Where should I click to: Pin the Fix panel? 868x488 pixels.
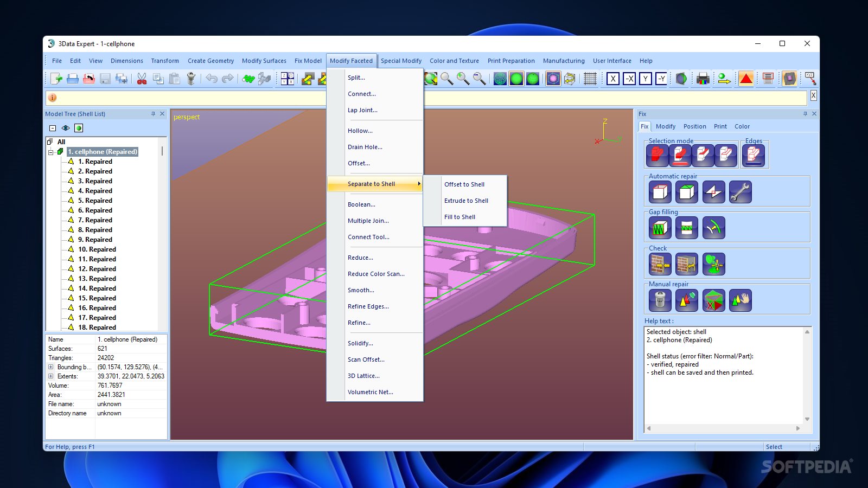805,114
